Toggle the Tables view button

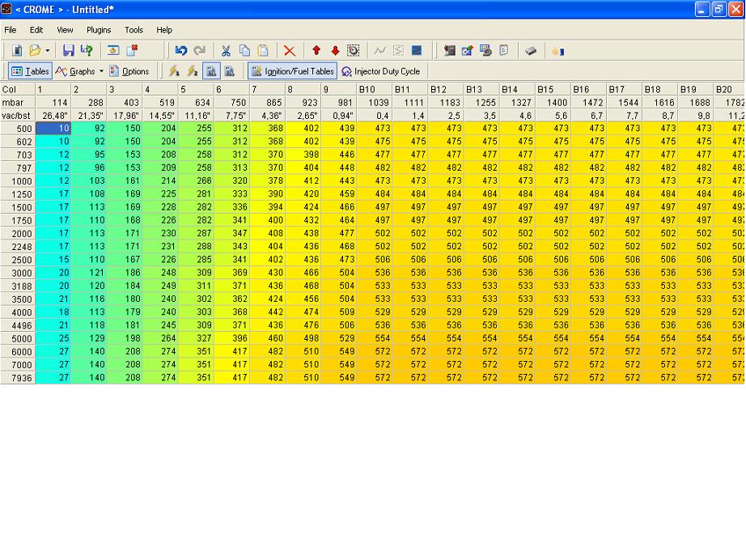point(30,71)
